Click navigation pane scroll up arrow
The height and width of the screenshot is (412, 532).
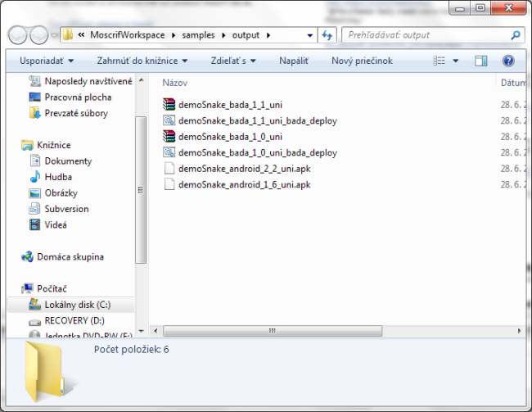[x=141, y=79]
